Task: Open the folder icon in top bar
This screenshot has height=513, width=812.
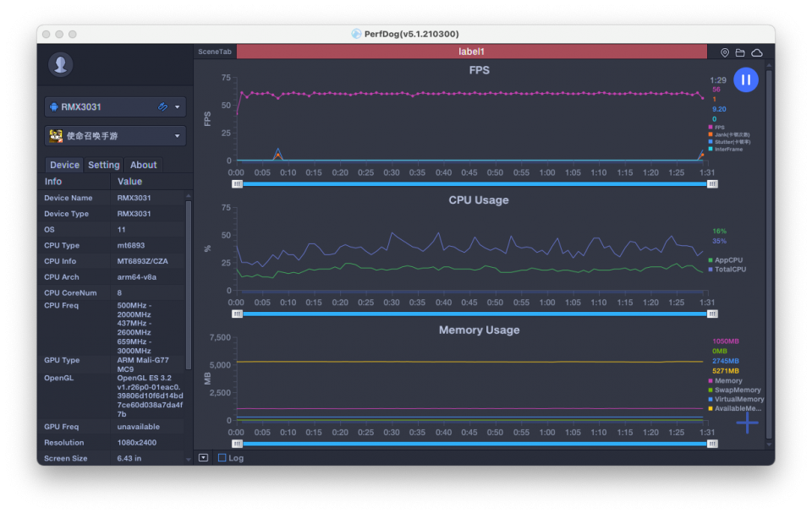Action: click(x=740, y=52)
